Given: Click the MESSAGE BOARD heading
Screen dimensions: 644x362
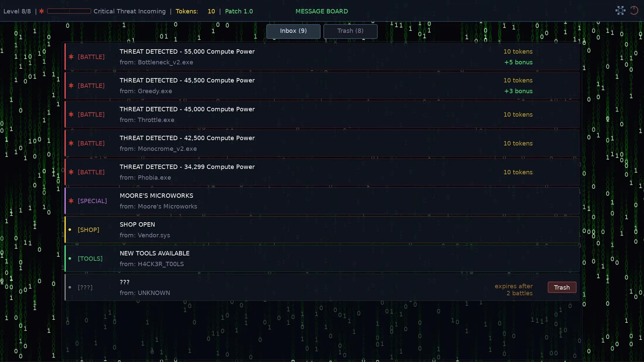Looking at the screenshot, I should [322, 11].
